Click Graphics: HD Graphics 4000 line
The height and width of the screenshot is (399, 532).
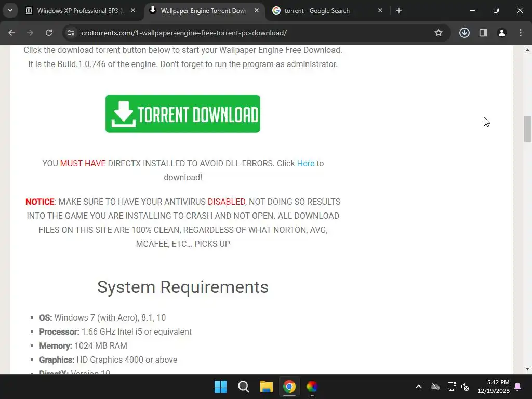(108, 360)
